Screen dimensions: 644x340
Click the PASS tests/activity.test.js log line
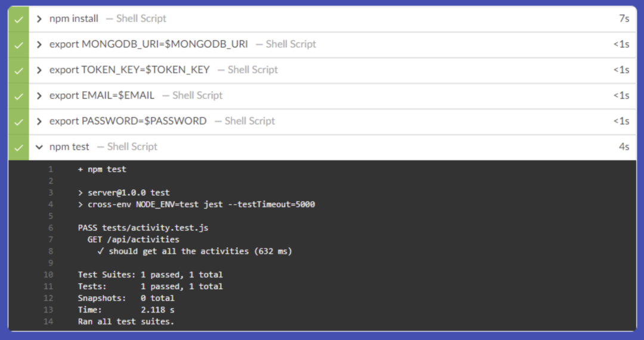[143, 228]
